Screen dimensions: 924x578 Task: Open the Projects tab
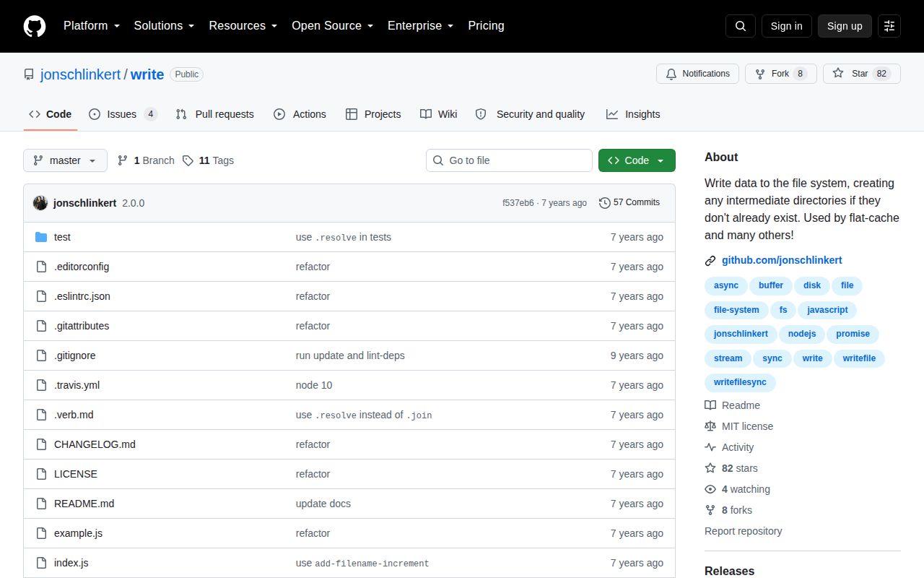tap(373, 114)
